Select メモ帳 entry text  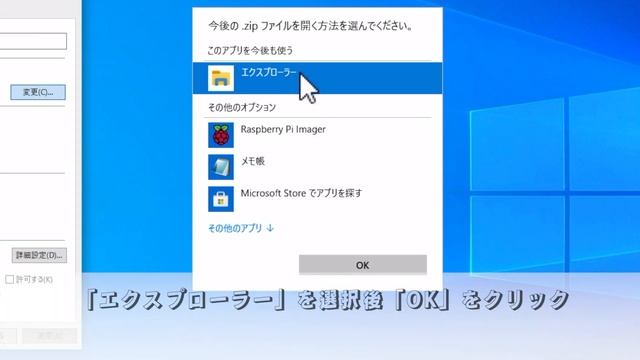253,161
